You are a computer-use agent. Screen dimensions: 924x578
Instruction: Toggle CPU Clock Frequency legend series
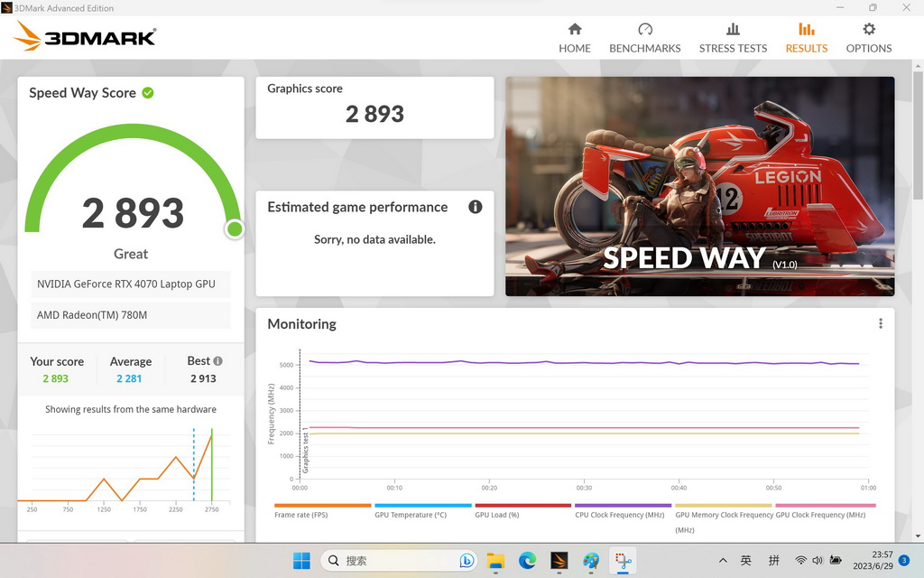click(x=623, y=511)
